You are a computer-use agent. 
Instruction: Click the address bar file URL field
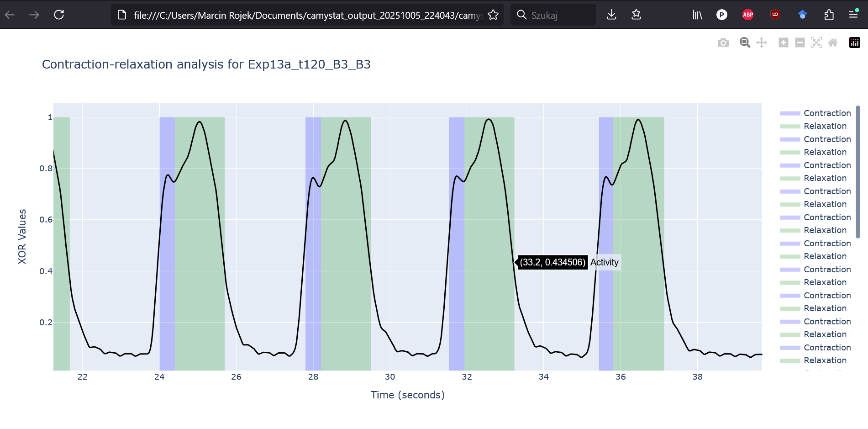307,15
